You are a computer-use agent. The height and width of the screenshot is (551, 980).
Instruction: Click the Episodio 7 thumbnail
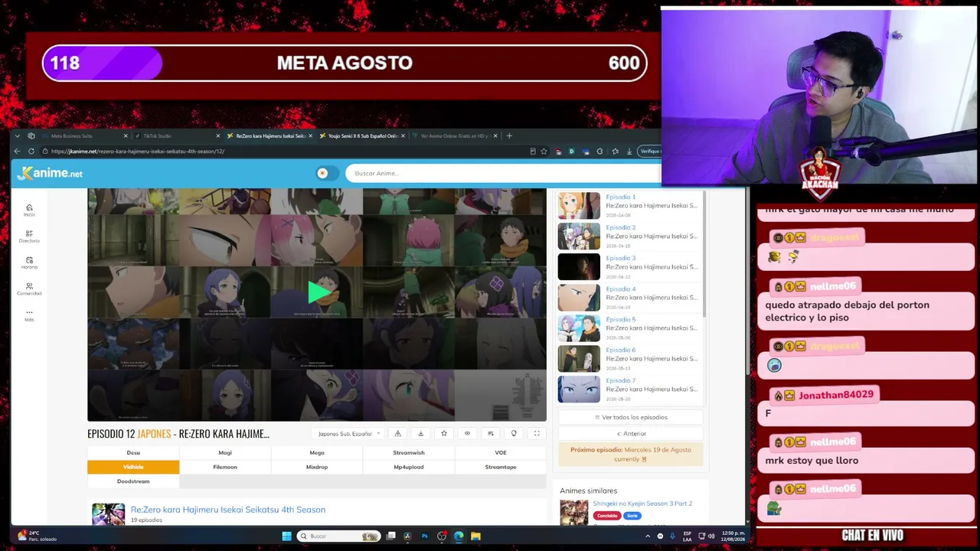pos(579,389)
